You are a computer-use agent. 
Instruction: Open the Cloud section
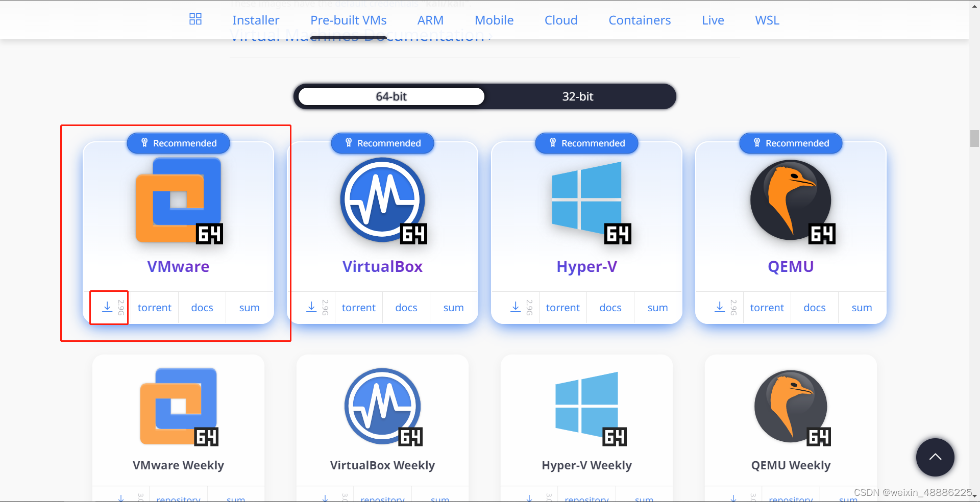click(x=561, y=20)
